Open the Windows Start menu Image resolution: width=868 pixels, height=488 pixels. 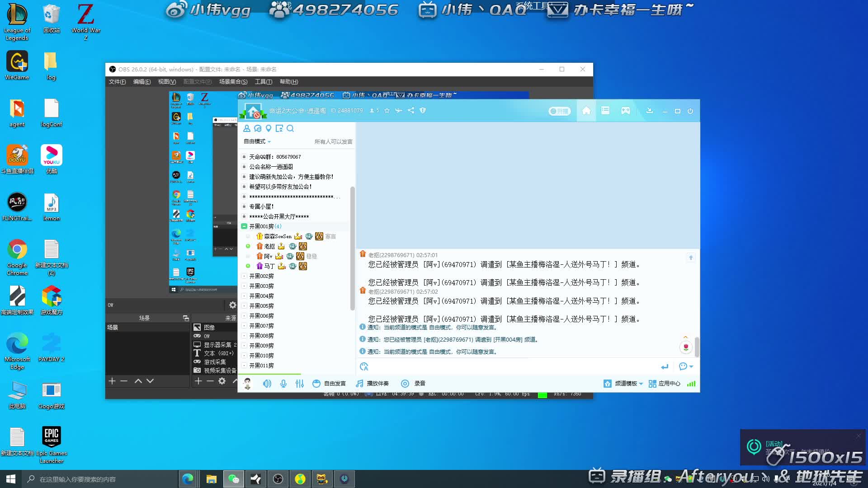11,479
